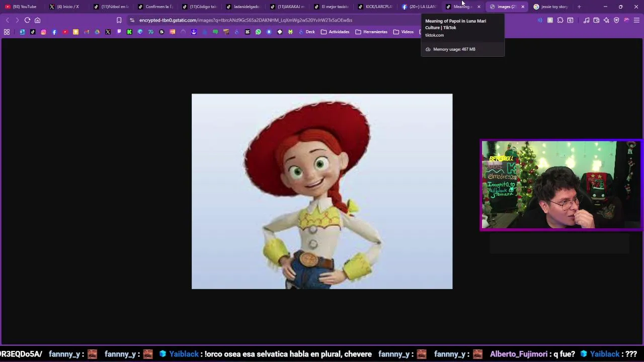Viewport: 644px width, 362px height.
Task: Toggle the media sound indicator in toolbar
Action: coord(540,20)
